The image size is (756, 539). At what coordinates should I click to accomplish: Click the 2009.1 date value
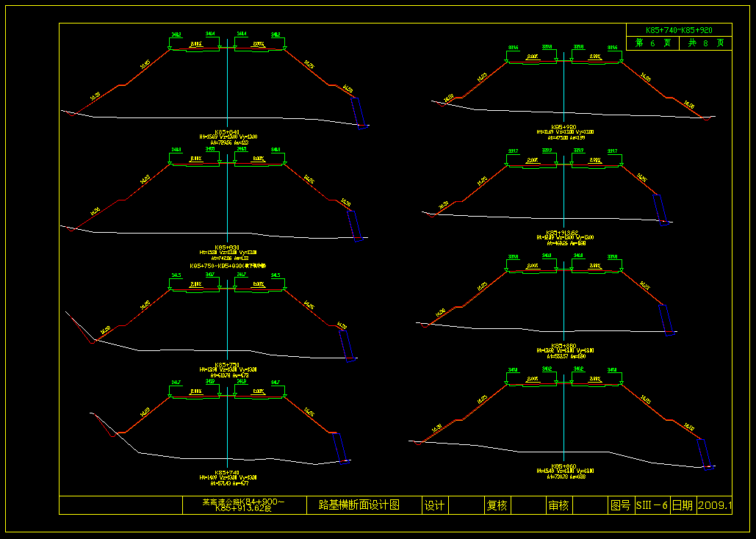(x=714, y=505)
